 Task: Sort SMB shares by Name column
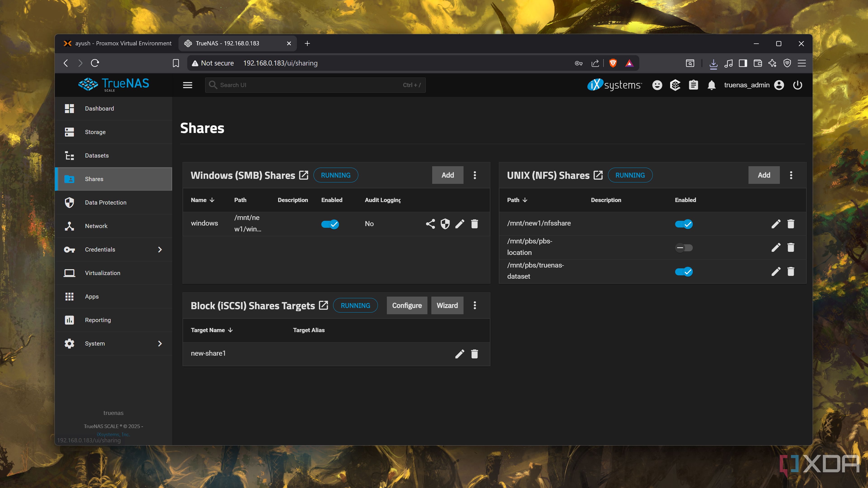click(203, 200)
